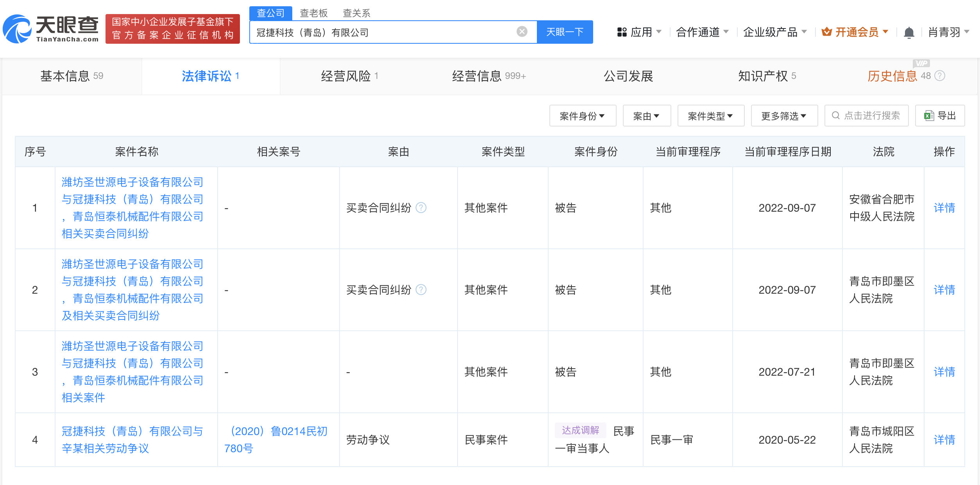The width and height of the screenshot is (980, 485).
Task: Open the 合作通道 dropdown menu
Action: pyautogui.click(x=702, y=32)
